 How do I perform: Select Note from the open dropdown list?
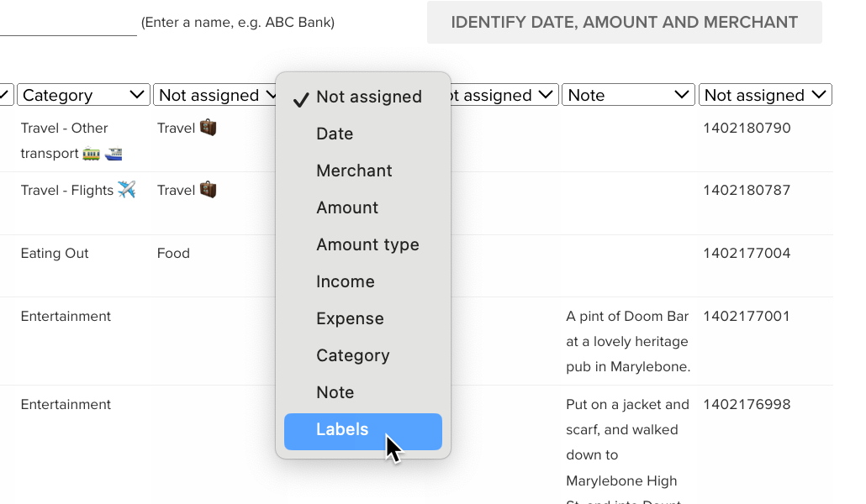coord(335,393)
